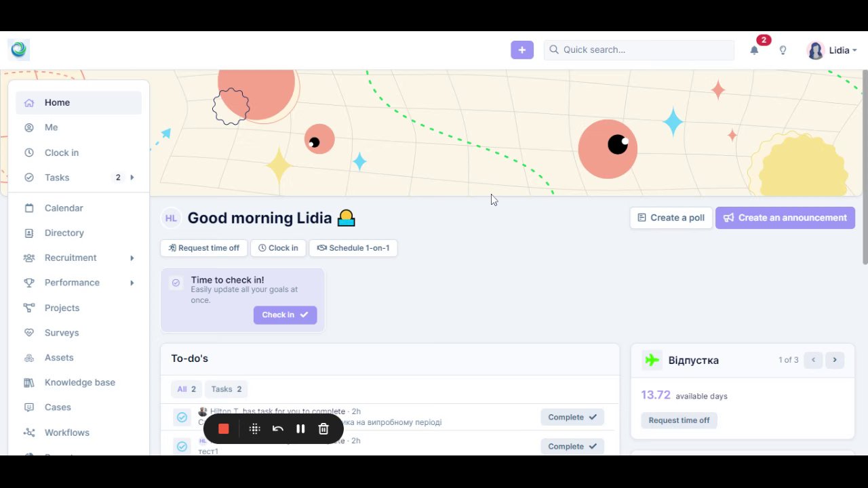Click the Projects diagram icon in sidebar

click(29, 308)
